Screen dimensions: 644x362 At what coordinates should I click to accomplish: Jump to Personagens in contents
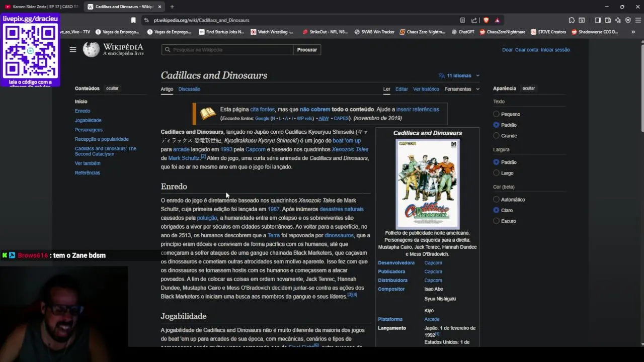coord(89,130)
